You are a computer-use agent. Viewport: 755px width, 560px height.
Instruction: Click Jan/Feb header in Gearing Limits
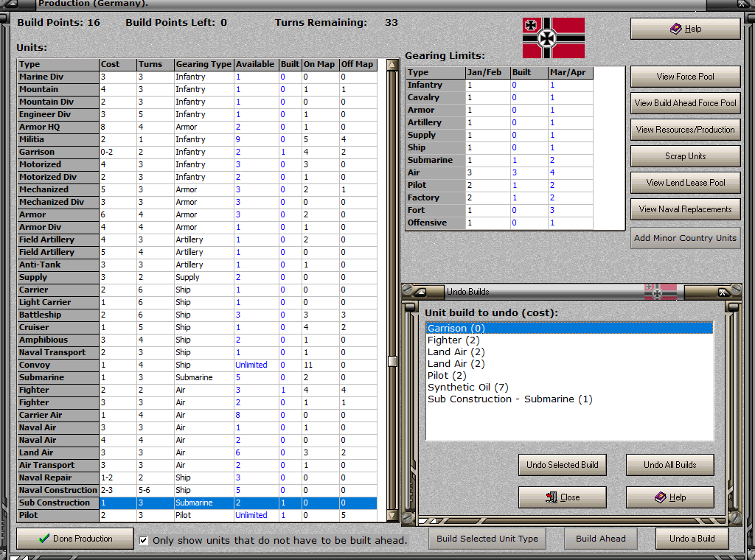tap(488, 73)
